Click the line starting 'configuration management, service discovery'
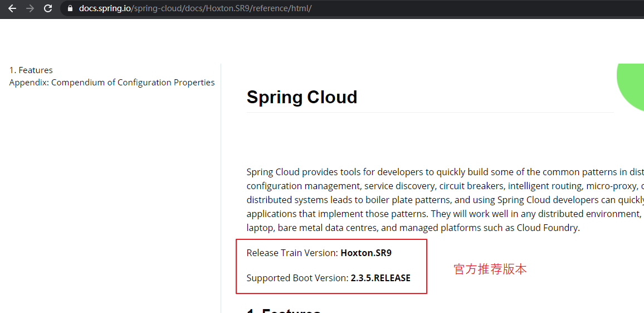Image resolution: width=644 pixels, height=313 pixels. [445, 186]
